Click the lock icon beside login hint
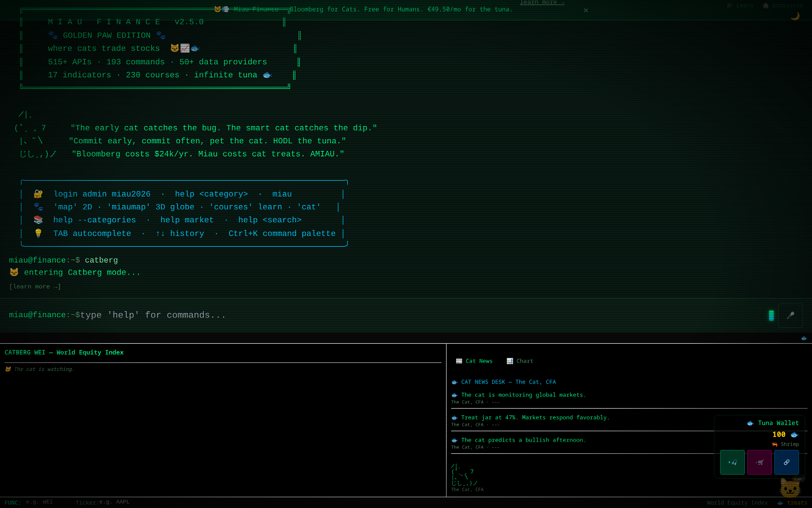Viewport: 812px width, 508px height. (x=38, y=194)
